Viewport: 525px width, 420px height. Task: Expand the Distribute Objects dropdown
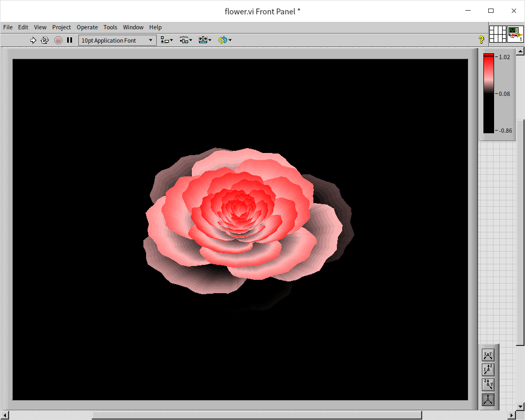[185, 40]
